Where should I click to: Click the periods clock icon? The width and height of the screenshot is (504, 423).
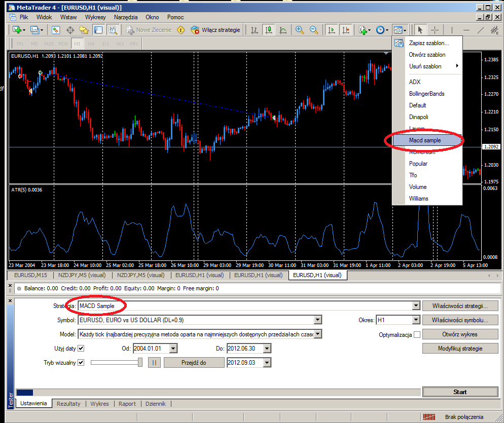coord(380,30)
